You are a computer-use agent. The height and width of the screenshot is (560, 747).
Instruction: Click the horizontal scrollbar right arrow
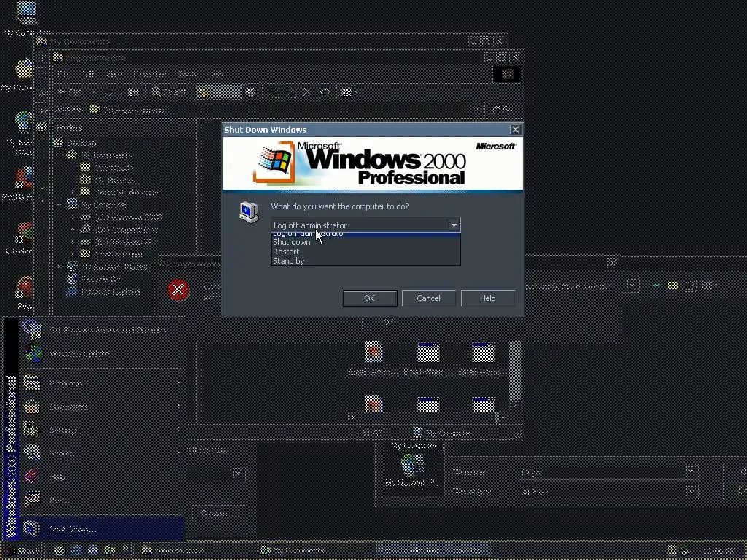(x=502, y=418)
